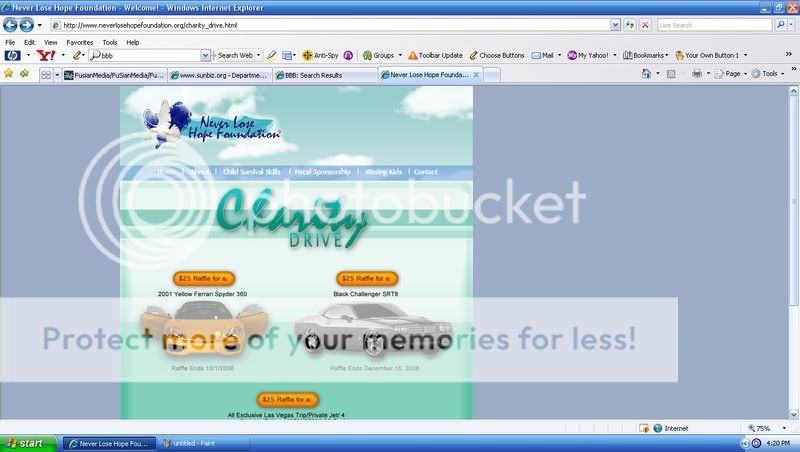Viewport: 800px width, 452px height.
Task: Open the Tools dropdown in command bar
Action: [768, 74]
